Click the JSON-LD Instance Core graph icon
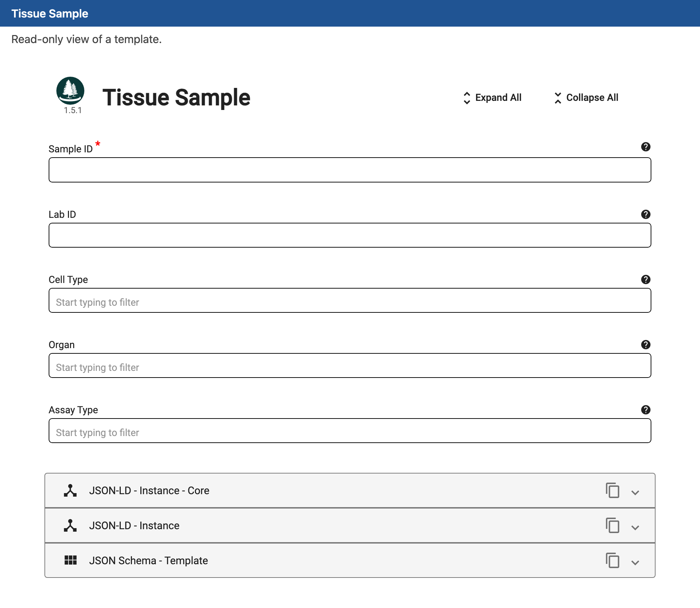 click(x=70, y=490)
